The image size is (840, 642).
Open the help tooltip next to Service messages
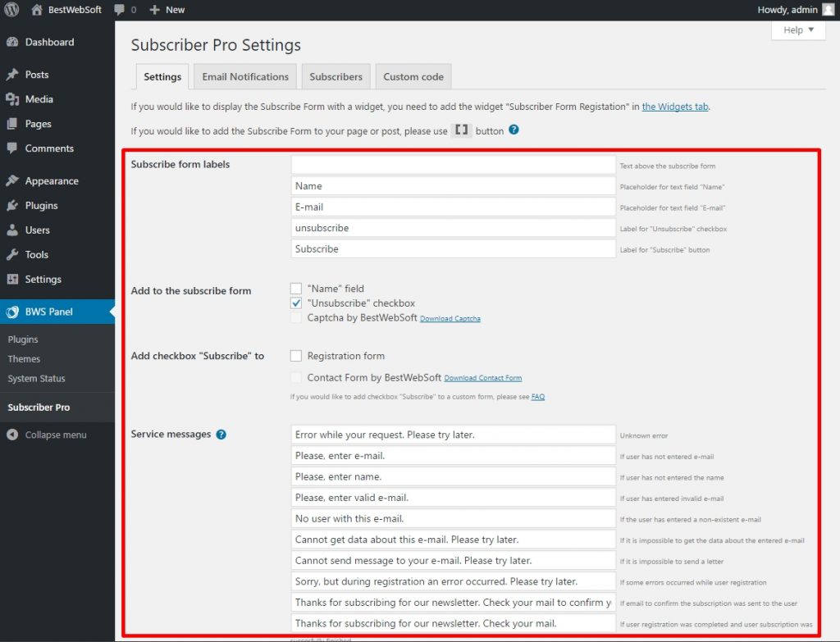coord(220,434)
